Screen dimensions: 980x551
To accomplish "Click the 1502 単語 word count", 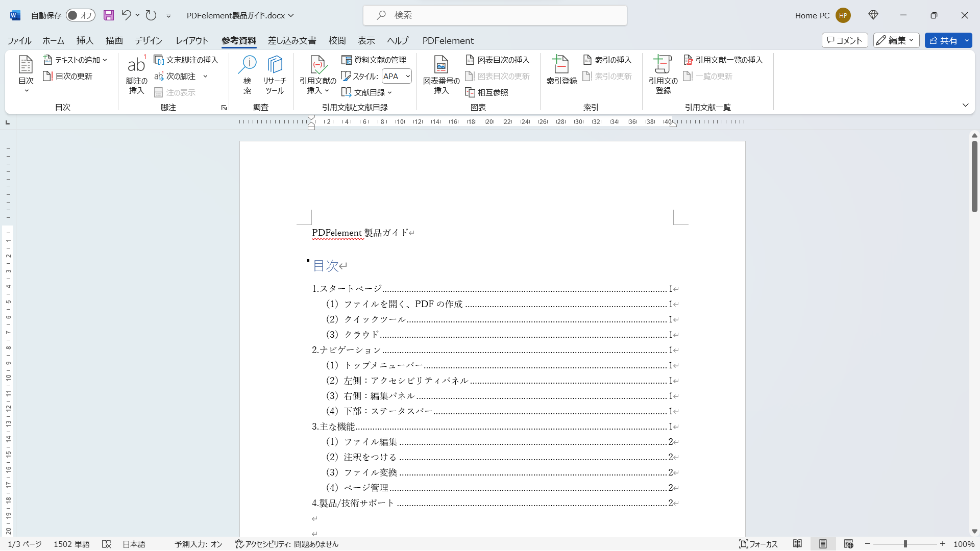I will [x=71, y=544].
